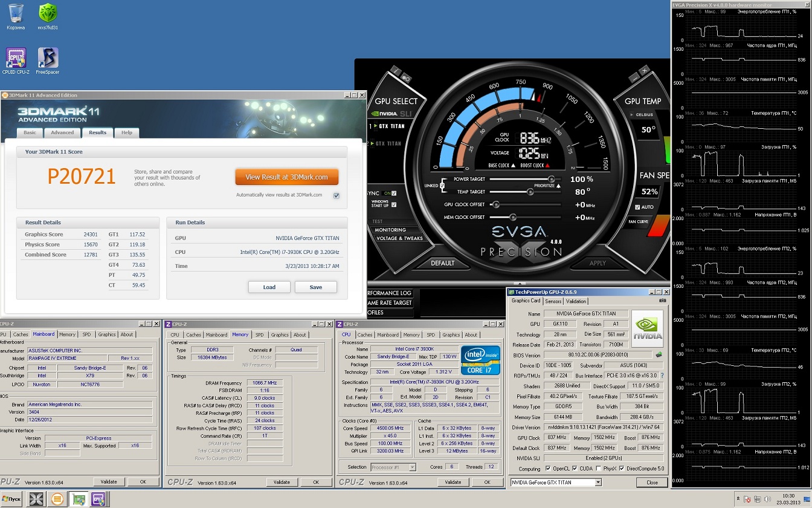812x508 pixels.
Task: Toggle DirectCompute 5.0 checkbox
Action: tap(623, 469)
